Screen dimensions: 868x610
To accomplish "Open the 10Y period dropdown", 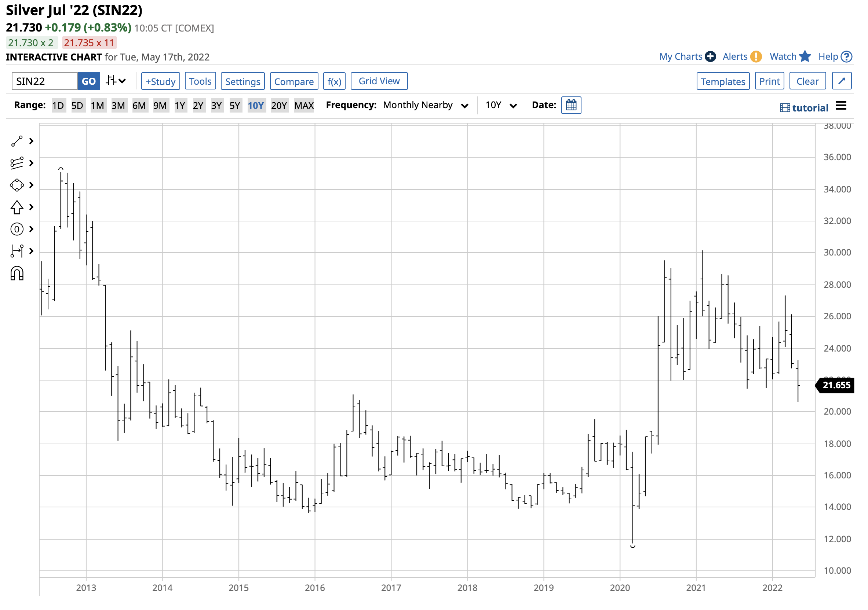I will [502, 105].
